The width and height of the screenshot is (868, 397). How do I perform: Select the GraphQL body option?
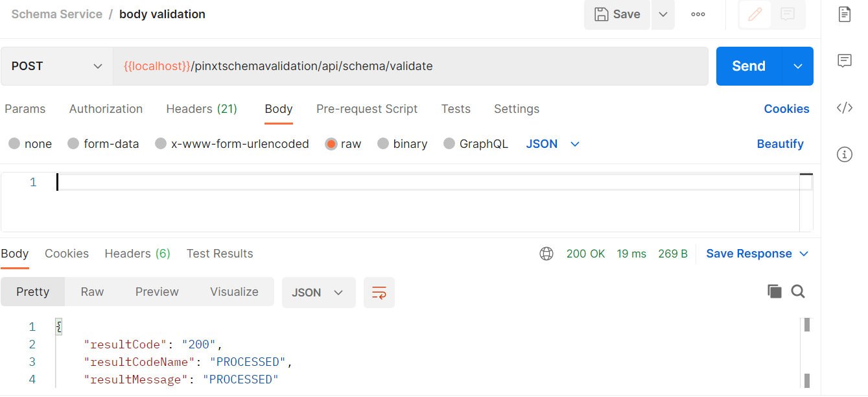[x=476, y=143]
